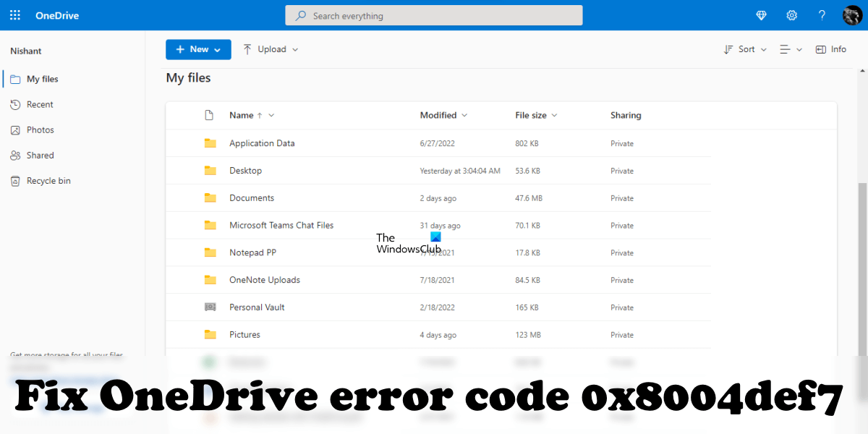Click the Desktop folder icon

point(210,171)
